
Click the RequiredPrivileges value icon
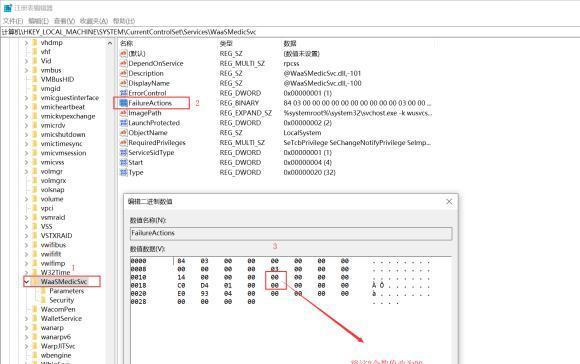click(124, 143)
